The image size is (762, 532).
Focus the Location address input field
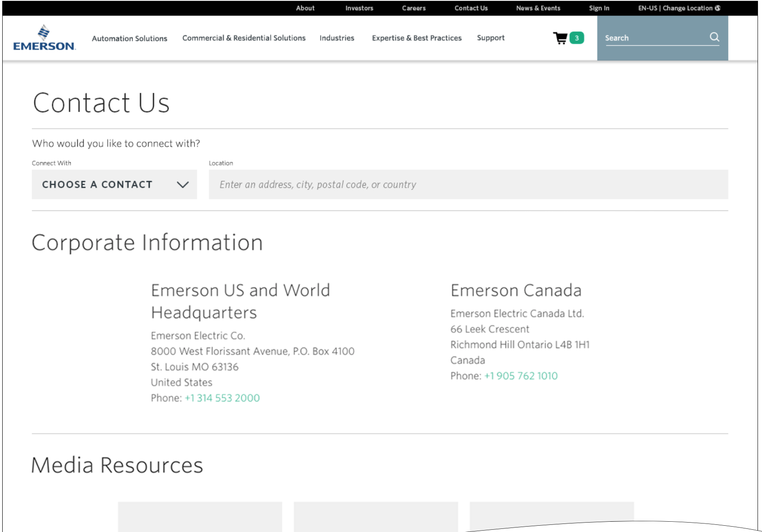468,185
